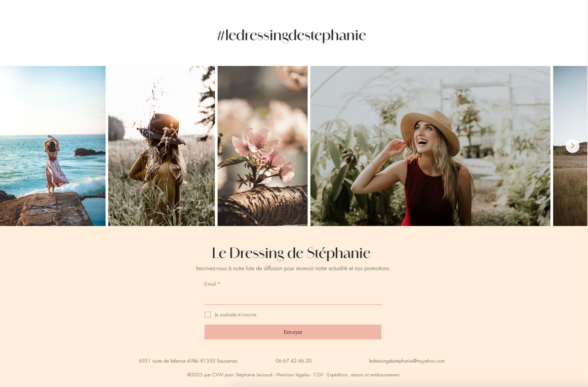Click the next arrow on the photo carousel
The height and width of the screenshot is (387, 588).
click(572, 145)
